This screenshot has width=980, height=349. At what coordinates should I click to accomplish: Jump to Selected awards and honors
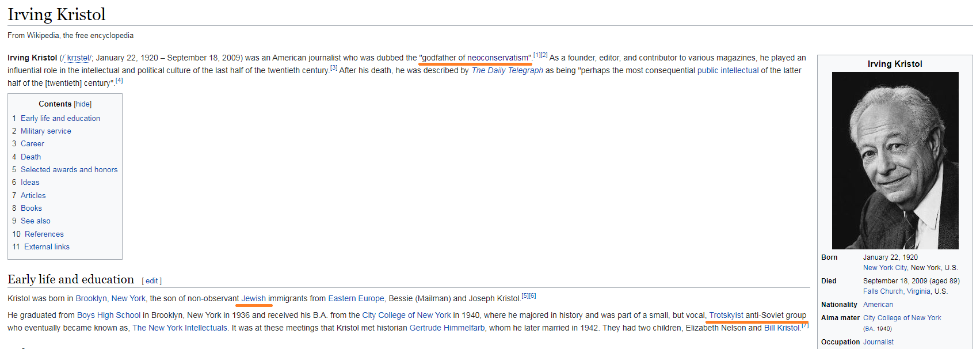point(69,169)
